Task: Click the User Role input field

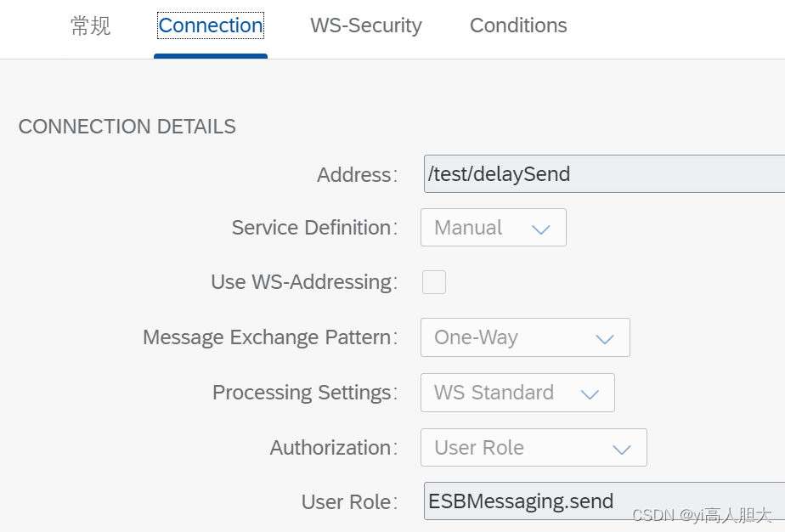Action: click(604, 501)
